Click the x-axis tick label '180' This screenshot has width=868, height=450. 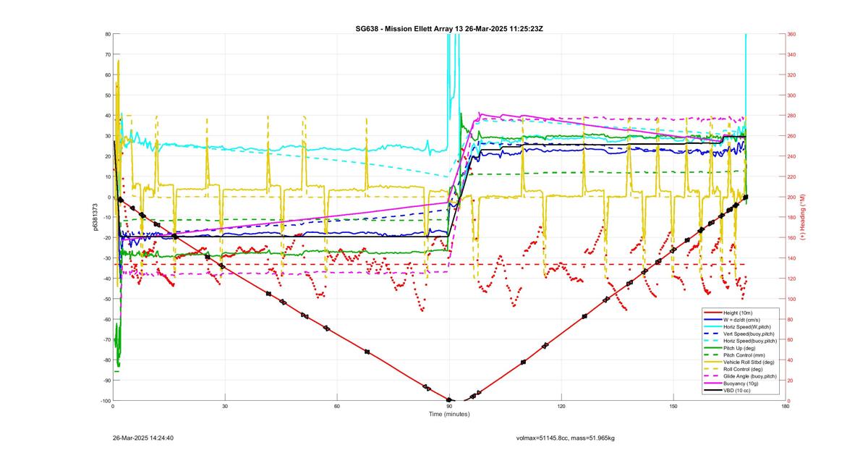pyautogui.click(x=786, y=407)
